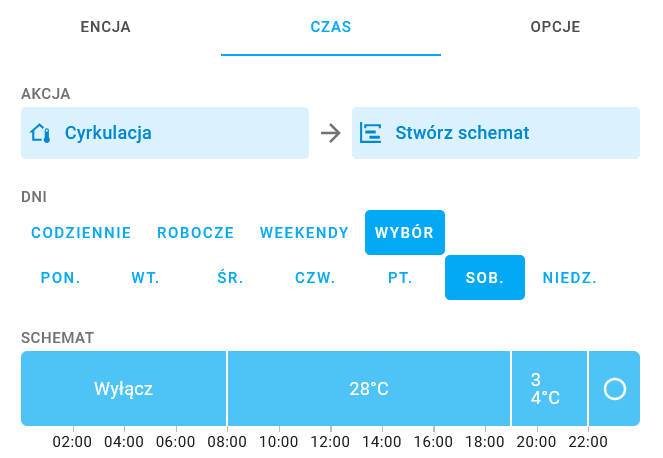Select the Cyrkulacja action box

pos(165,133)
